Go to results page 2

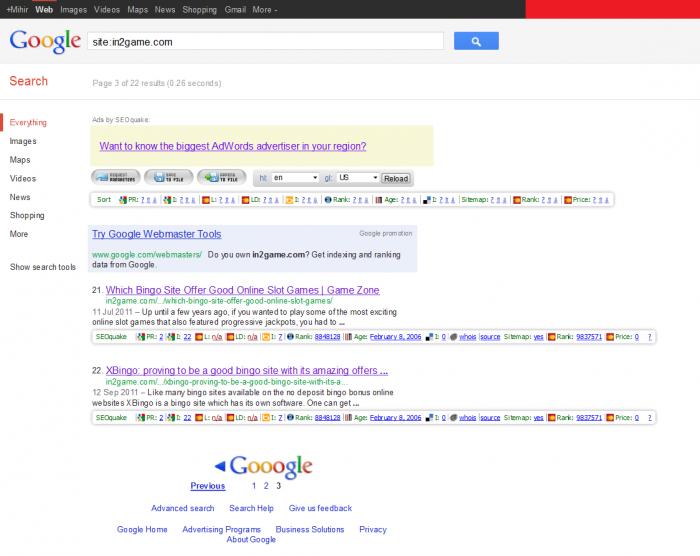point(266,486)
